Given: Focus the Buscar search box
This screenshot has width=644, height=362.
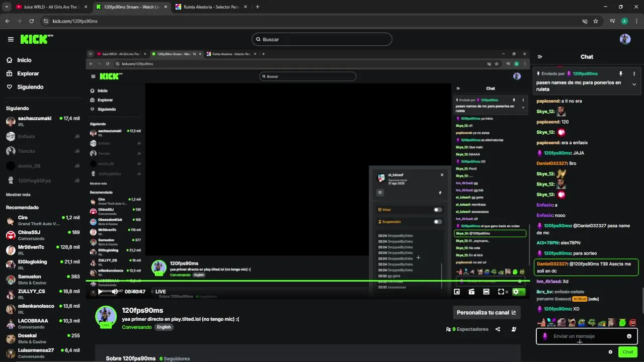Looking at the screenshot, I should point(322,39).
